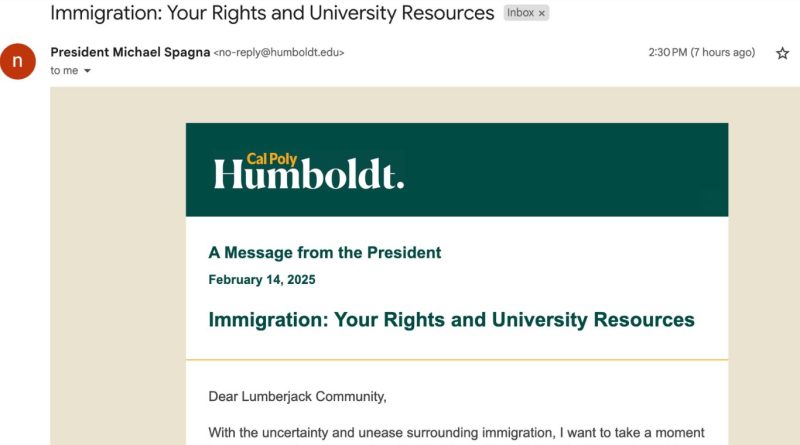Expand recipient details arrow beside "to me"
The height and width of the screenshot is (445, 800).
[87, 71]
